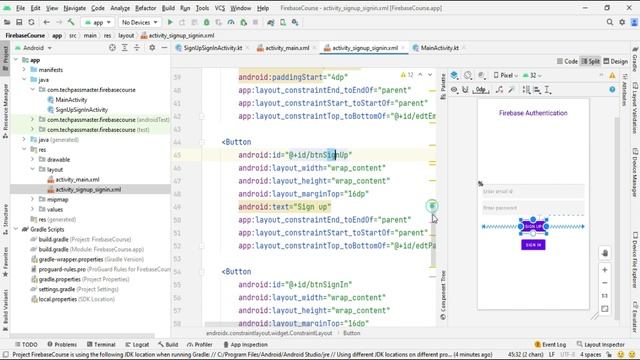Viewport: 640px width, 360px height.
Task: Open IDE settings gear in top toolbar
Action: [x=622, y=22]
